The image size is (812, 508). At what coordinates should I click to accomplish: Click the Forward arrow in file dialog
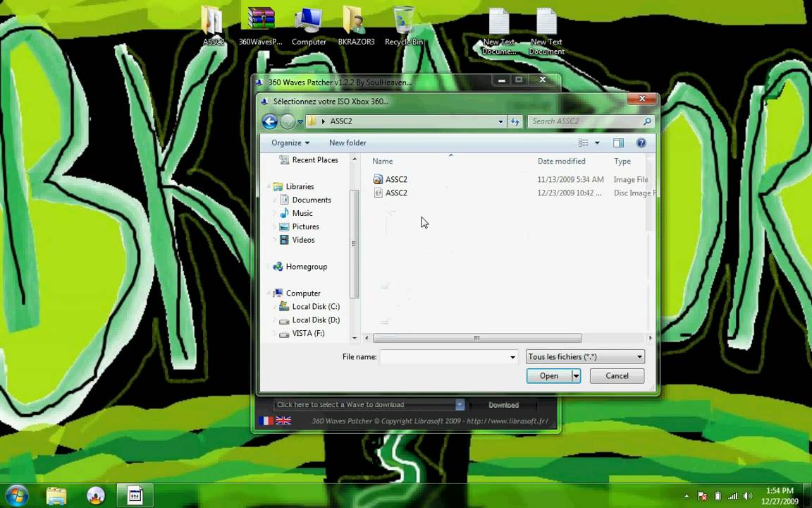coord(288,121)
